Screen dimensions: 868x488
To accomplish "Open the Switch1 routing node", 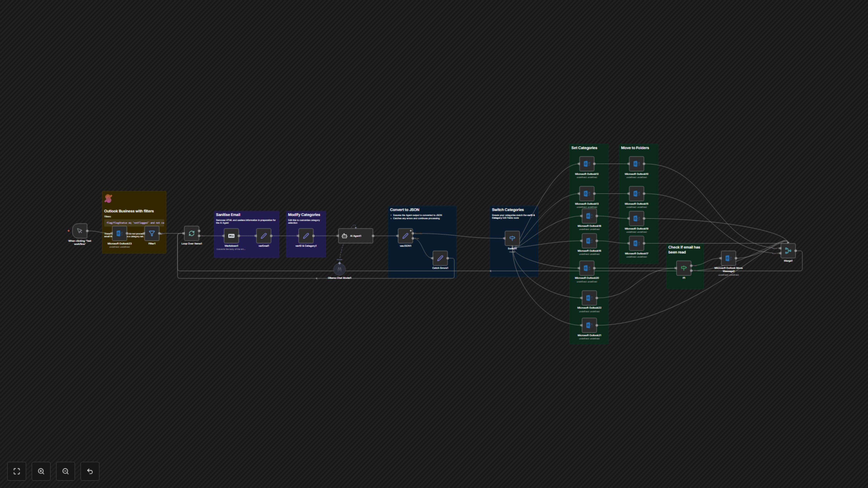I will pyautogui.click(x=512, y=238).
